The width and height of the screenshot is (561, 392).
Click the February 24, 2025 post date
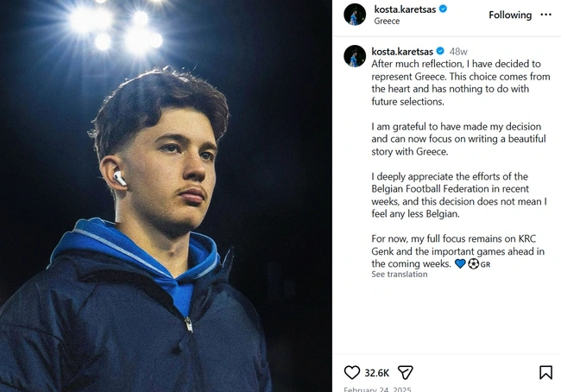380,389
